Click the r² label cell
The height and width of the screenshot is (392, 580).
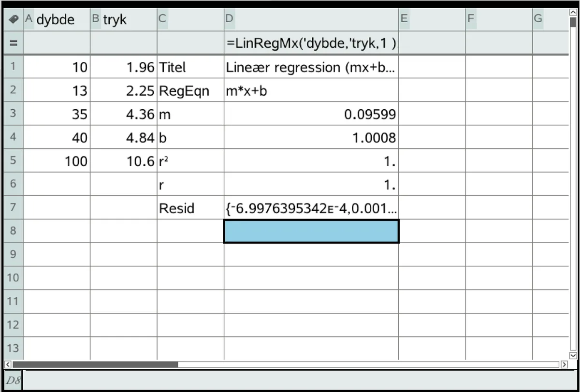190,161
